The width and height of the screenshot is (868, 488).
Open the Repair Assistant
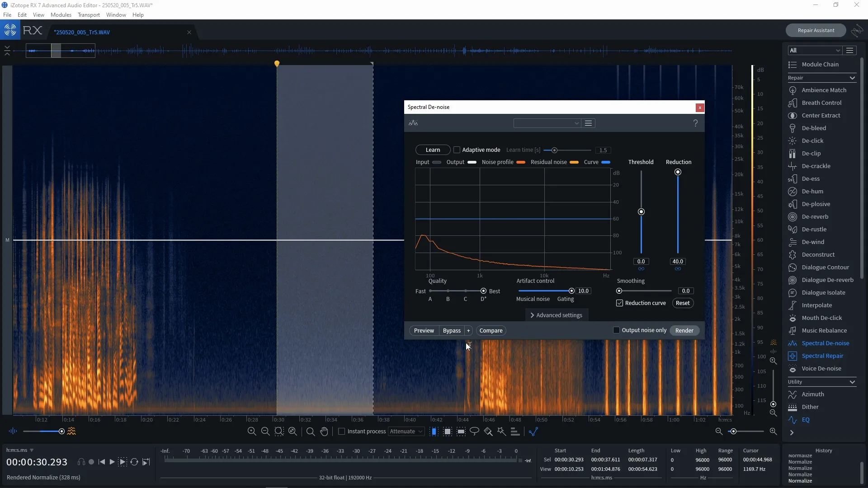click(816, 30)
